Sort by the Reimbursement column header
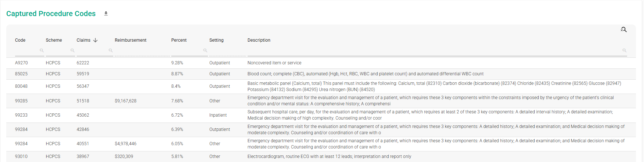This screenshot has height=162, width=644. point(131,40)
